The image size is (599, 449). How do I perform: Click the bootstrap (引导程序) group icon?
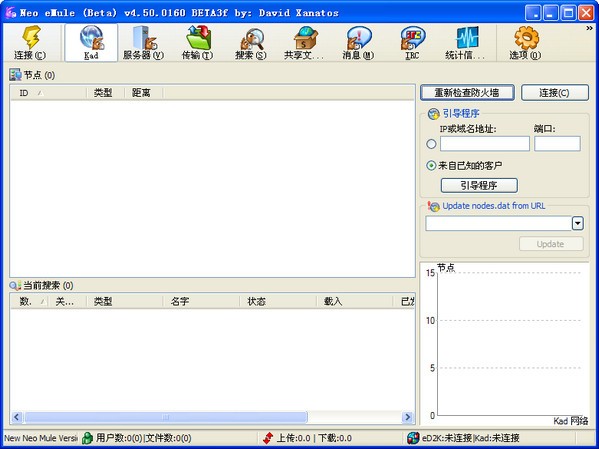coord(434,113)
